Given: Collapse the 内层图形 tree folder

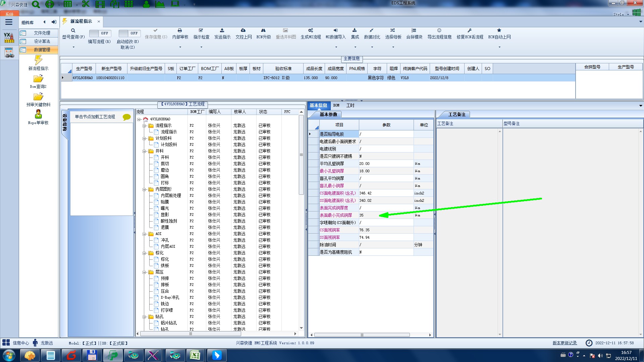Looking at the screenshot, I should coord(144,189).
